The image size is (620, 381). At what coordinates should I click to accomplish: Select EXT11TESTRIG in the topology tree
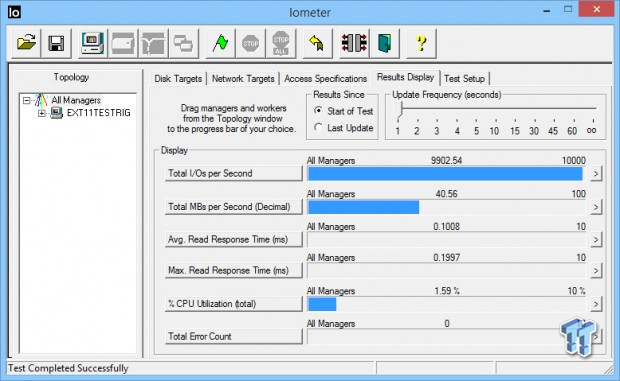coord(98,113)
